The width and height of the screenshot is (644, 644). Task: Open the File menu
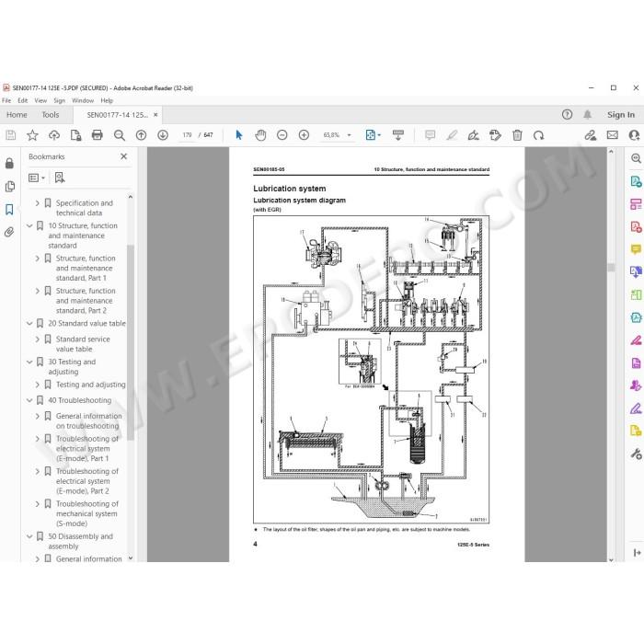coord(6,100)
